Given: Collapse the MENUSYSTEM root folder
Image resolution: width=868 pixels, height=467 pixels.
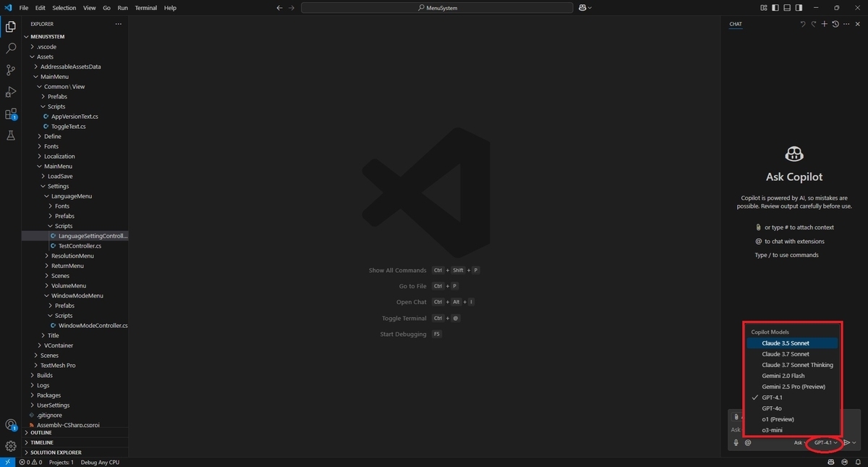Looking at the screenshot, I should click(75, 36).
